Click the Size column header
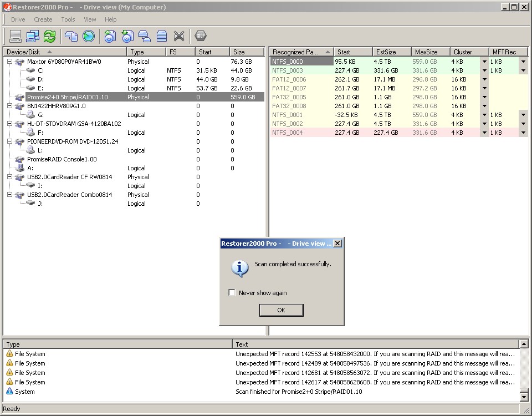The height and width of the screenshot is (416, 532). (x=247, y=52)
